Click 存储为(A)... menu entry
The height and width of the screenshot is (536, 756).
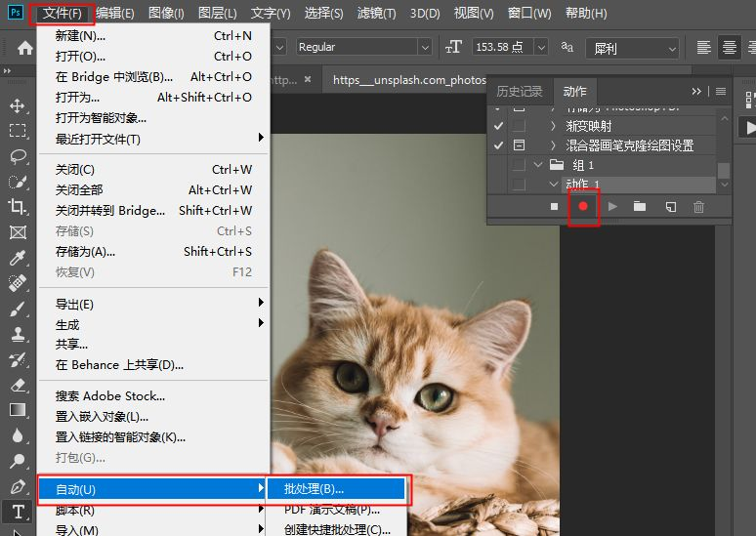(153, 252)
